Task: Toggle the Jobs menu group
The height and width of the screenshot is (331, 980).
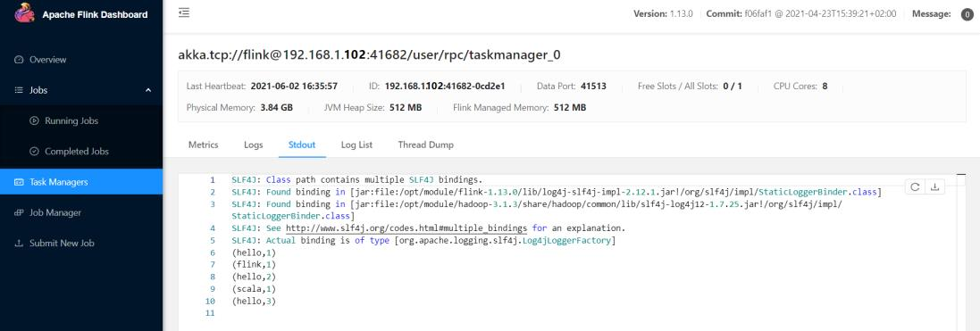Action: tap(81, 91)
